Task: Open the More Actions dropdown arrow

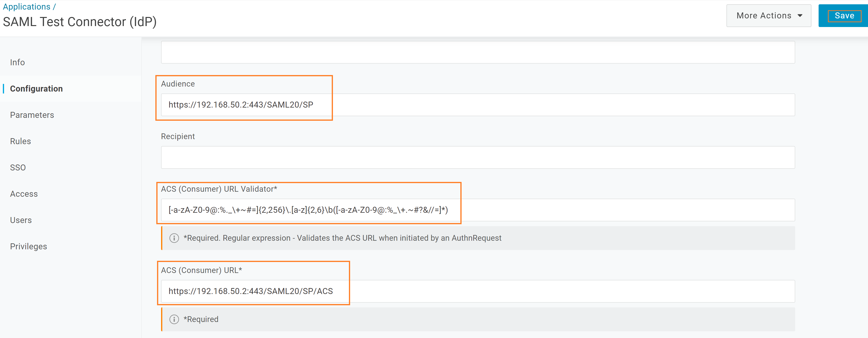Action: tap(800, 16)
